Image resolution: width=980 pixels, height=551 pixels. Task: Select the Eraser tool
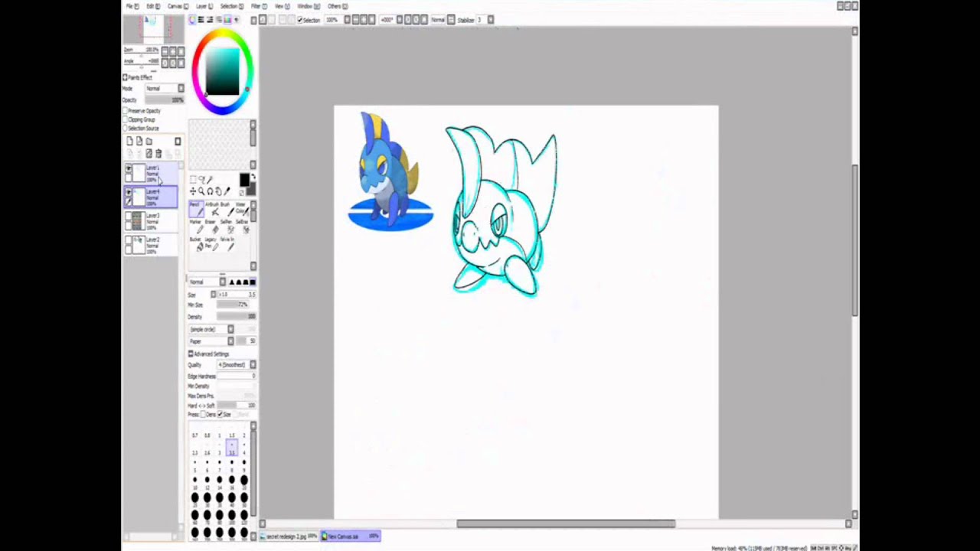coord(214,227)
